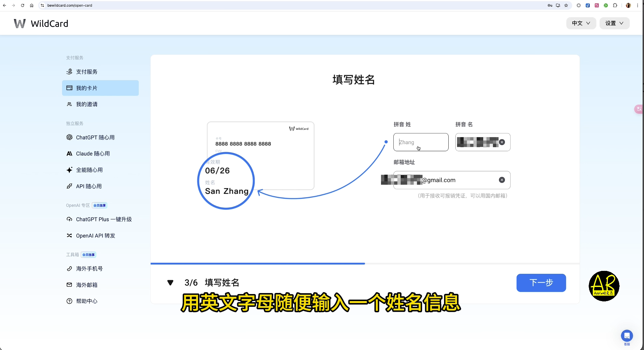Click the 下一步 next step button
Screen dimensions: 644x350
coord(541,283)
